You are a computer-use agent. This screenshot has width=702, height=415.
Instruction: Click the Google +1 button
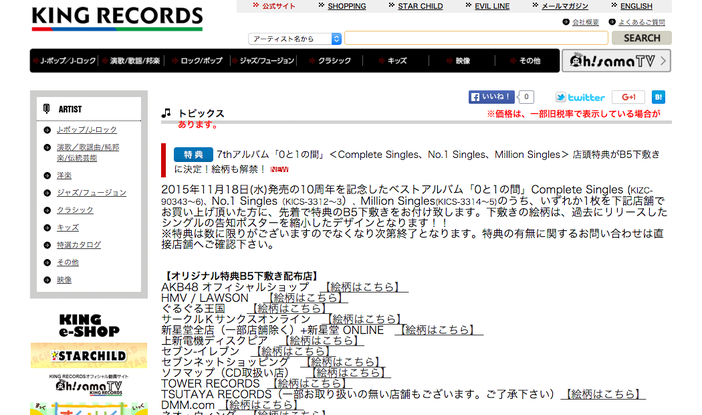tap(628, 97)
